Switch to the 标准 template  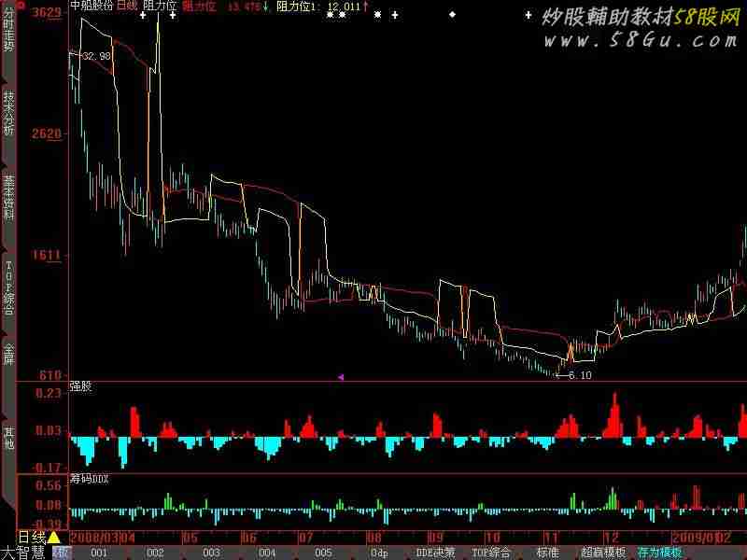547,553
